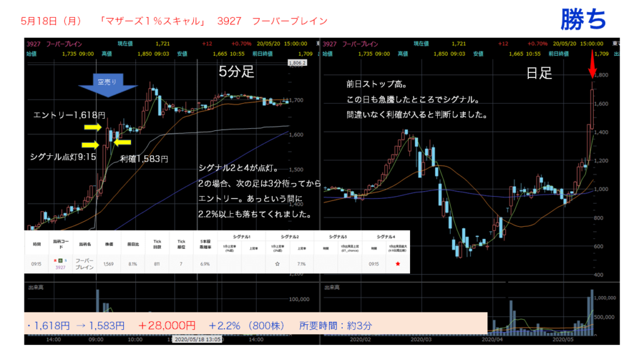Click the 2020/02 date axis label
This screenshot has width=644, height=362.
360,339
